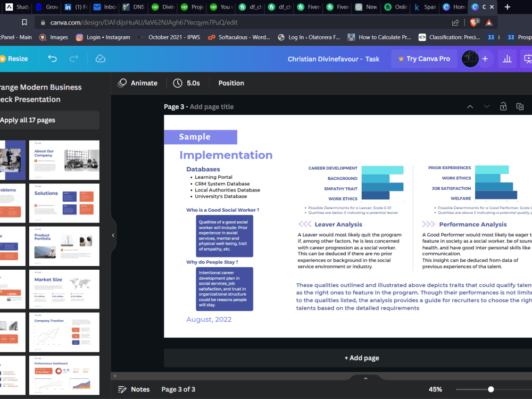This screenshot has height=399, width=532.
Task: Open How to Calculate Pr... bookmark
Action: click(x=379, y=37)
